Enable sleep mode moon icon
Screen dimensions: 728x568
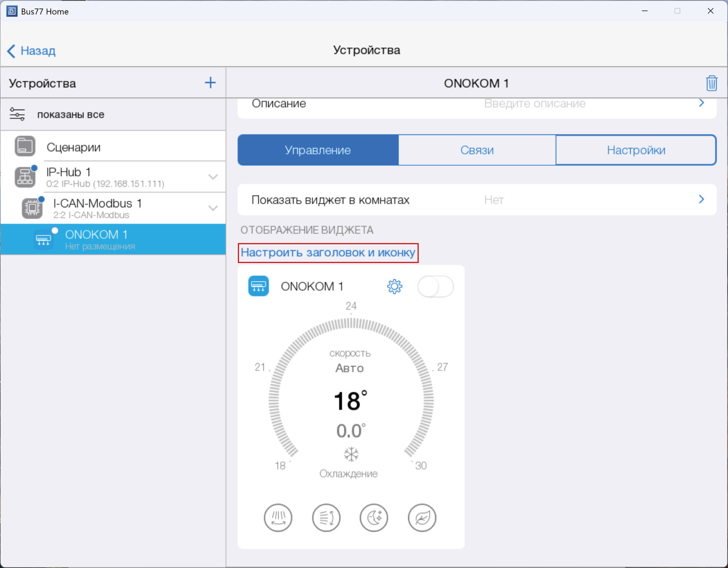point(374,518)
